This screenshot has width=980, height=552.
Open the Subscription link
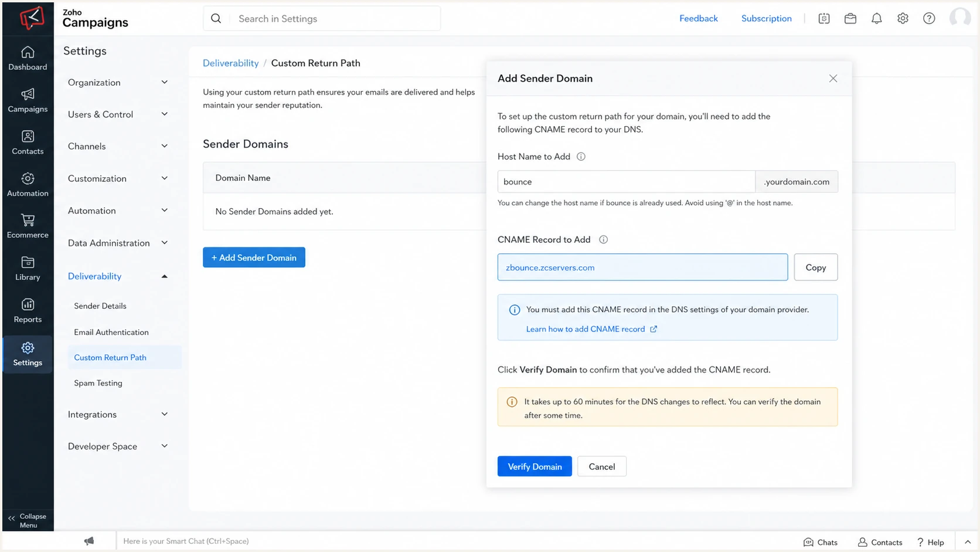pyautogui.click(x=766, y=18)
